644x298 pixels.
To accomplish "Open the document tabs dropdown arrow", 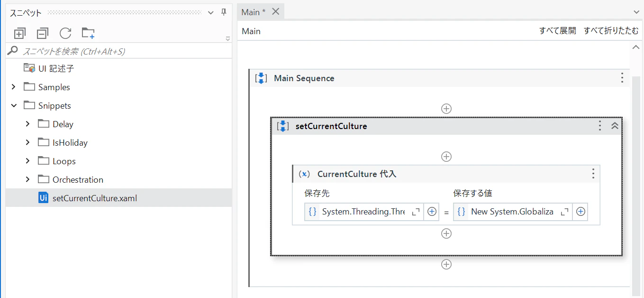I will tap(636, 12).
